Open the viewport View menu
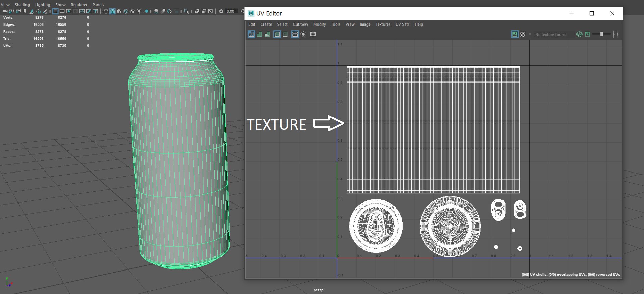The image size is (644, 294). 5,5
